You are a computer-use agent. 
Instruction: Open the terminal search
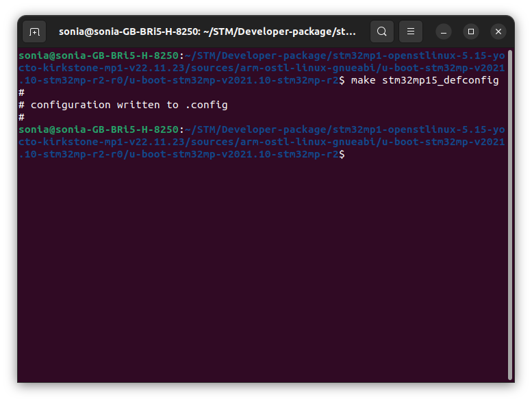coord(381,32)
